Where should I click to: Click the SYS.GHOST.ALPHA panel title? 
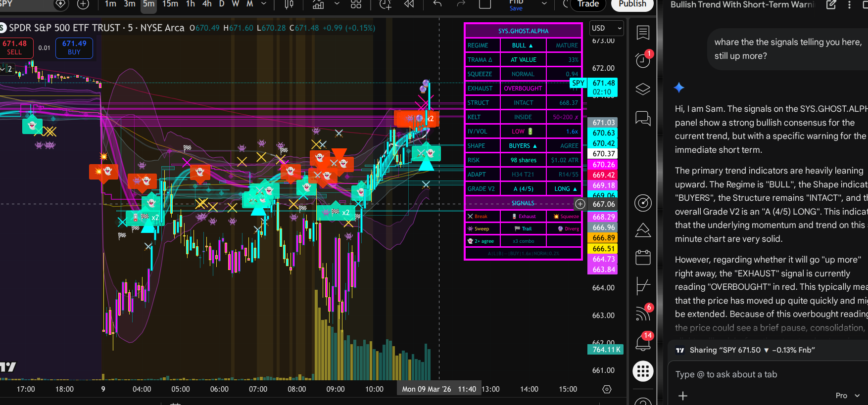click(523, 31)
